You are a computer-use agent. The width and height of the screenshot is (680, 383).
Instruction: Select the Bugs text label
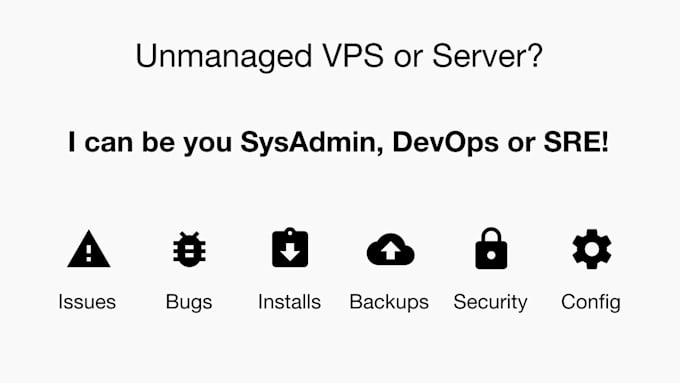coord(189,303)
